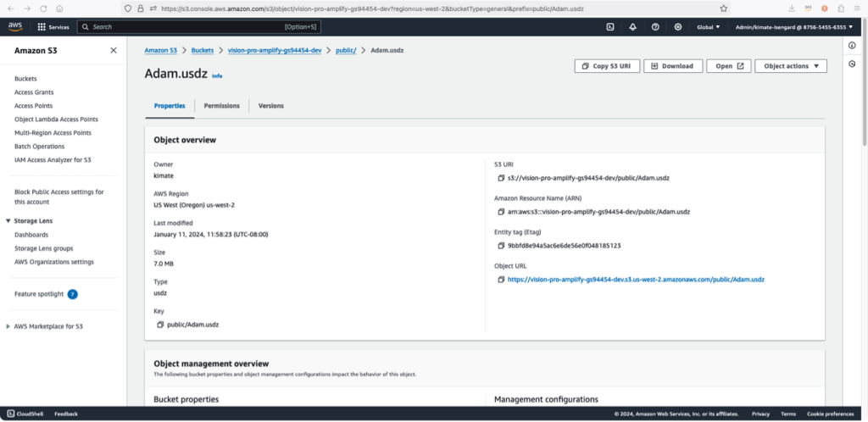
Task: Open the Admin/kimate account dropdown
Action: (793, 27)
